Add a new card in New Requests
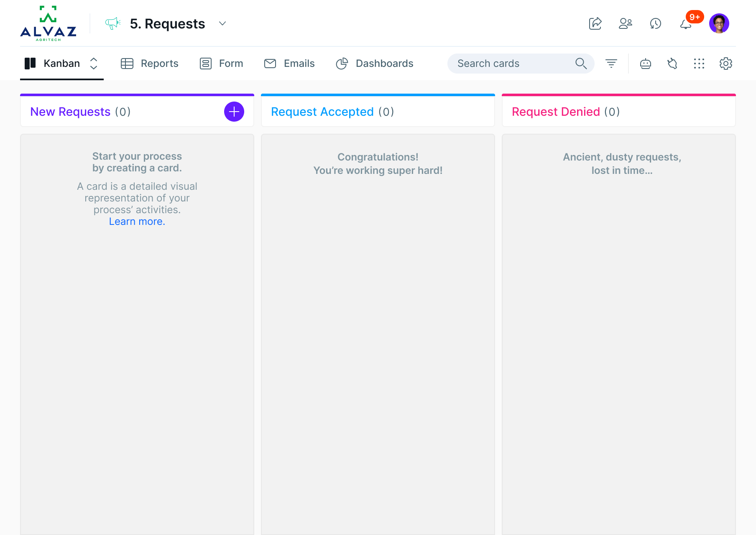The image size is (756, 535). coord(234,112)
